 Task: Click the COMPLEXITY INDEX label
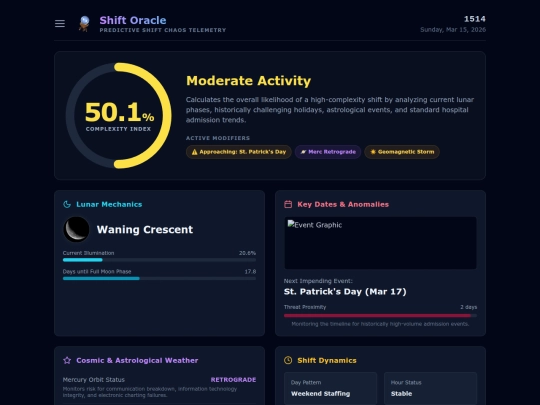[118, 129]
